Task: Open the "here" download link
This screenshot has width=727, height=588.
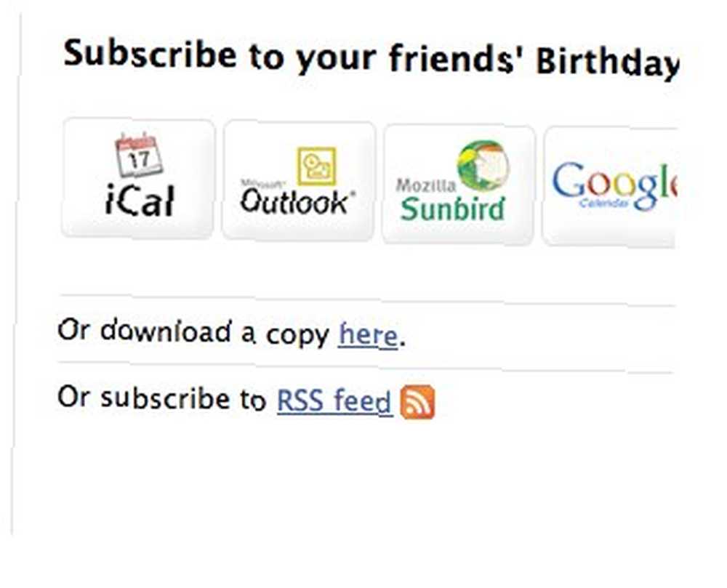Action: pos(368,334)
